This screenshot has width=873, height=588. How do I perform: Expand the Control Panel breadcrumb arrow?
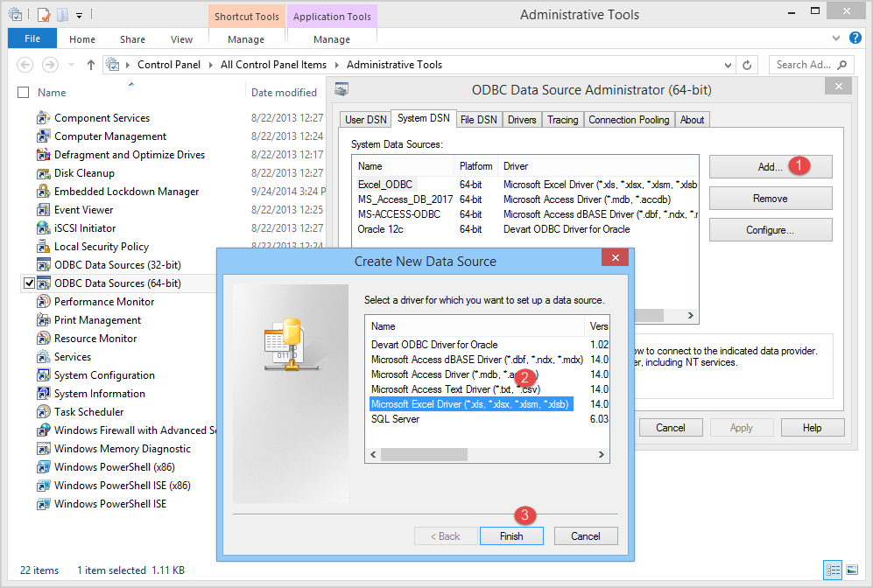(x=210, y=65)
